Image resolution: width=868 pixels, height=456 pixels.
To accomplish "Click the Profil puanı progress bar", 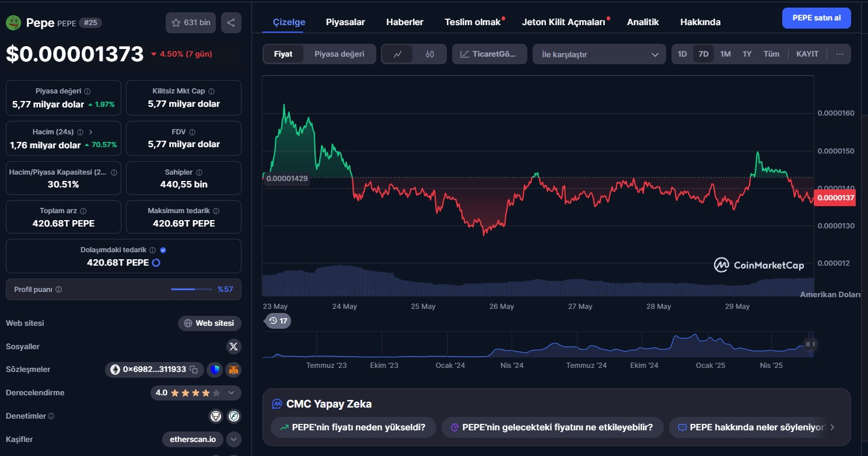I will (191, 290).
